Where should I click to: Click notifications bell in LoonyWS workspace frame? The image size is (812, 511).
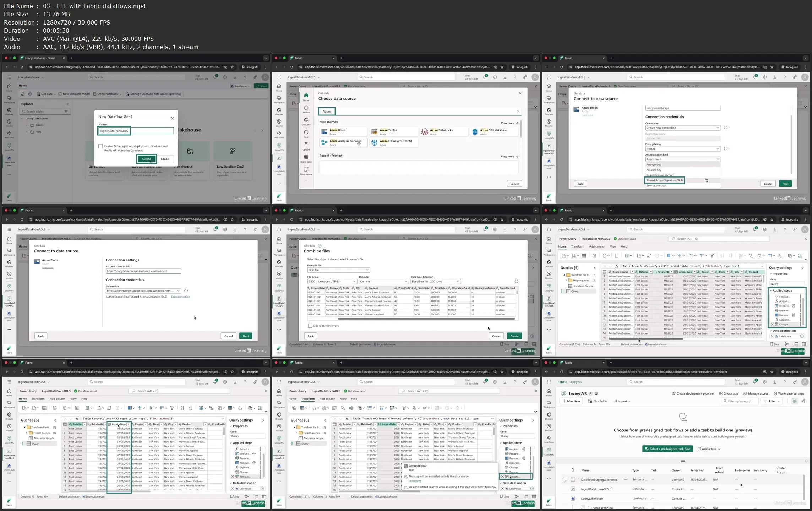coord(755,382)
